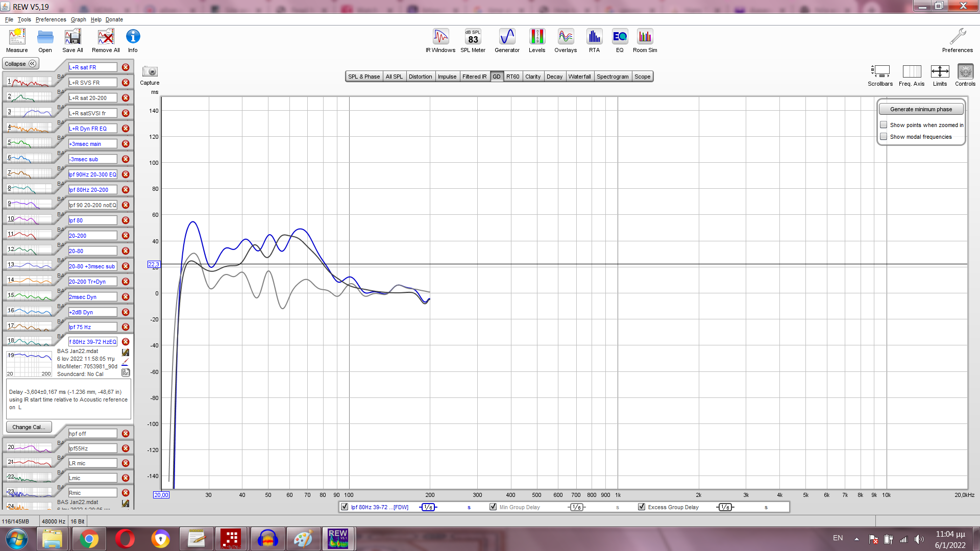
Task: Collapse the measurements panel
Action: tap(21, 64)
